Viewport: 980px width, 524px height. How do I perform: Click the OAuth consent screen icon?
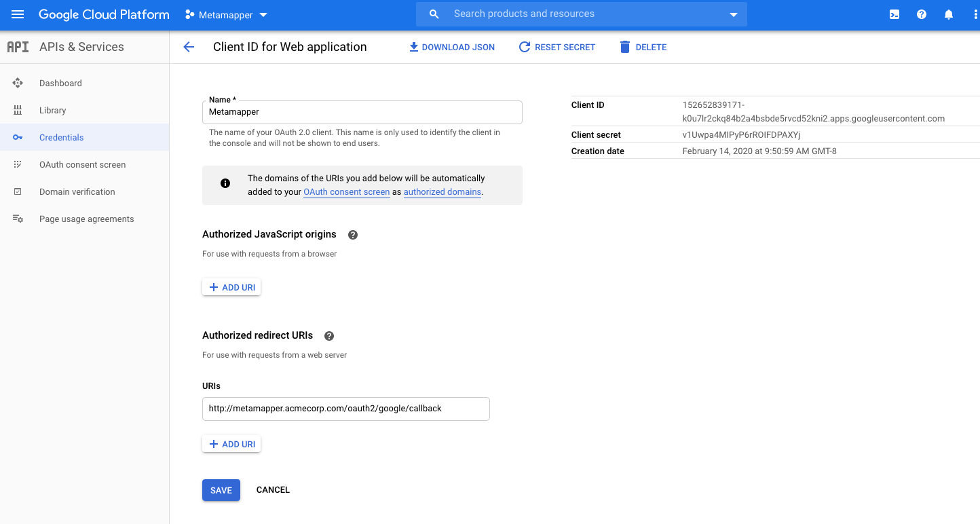(18, 164)
